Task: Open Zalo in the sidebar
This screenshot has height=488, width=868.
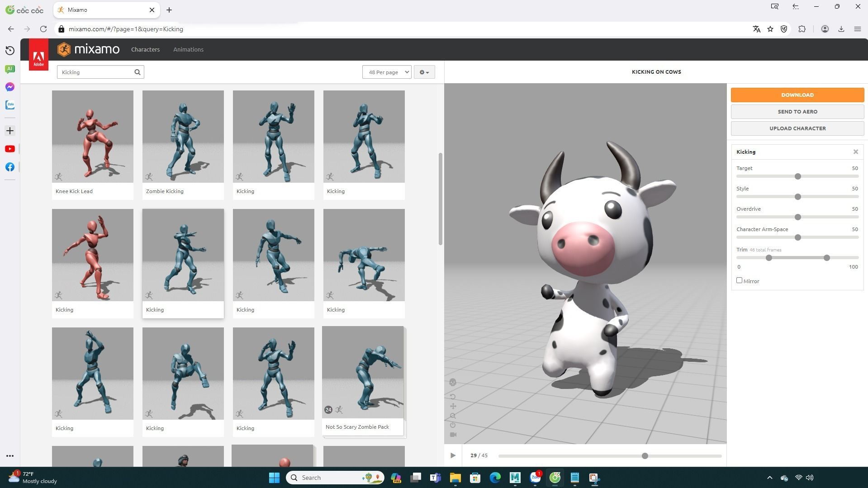Action: (x=10, y=105)
